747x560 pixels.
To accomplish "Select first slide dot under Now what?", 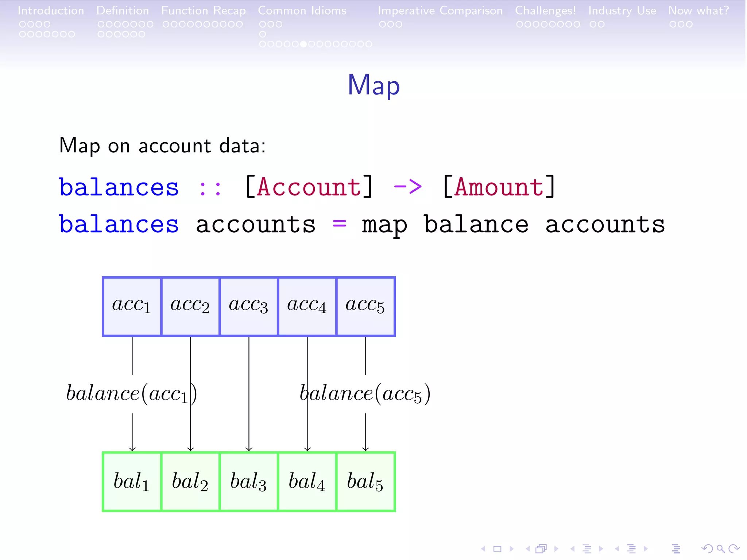I will click(x=673, y=24).
